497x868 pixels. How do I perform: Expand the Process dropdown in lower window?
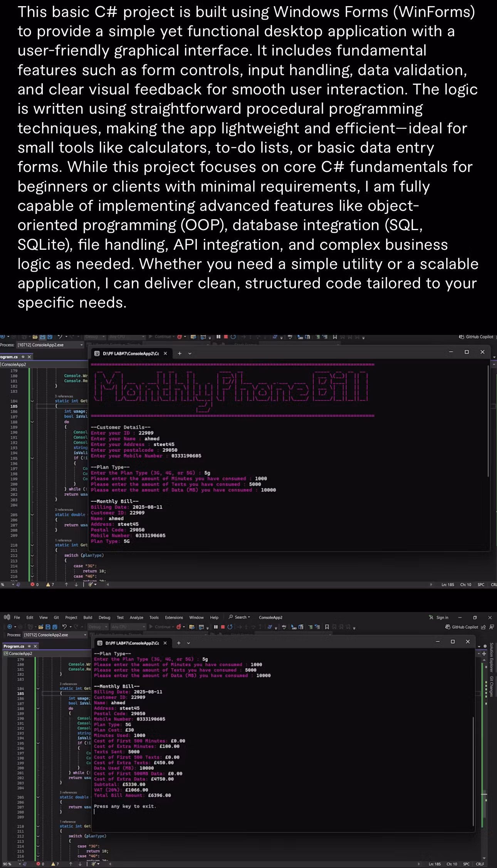(84, 634)
